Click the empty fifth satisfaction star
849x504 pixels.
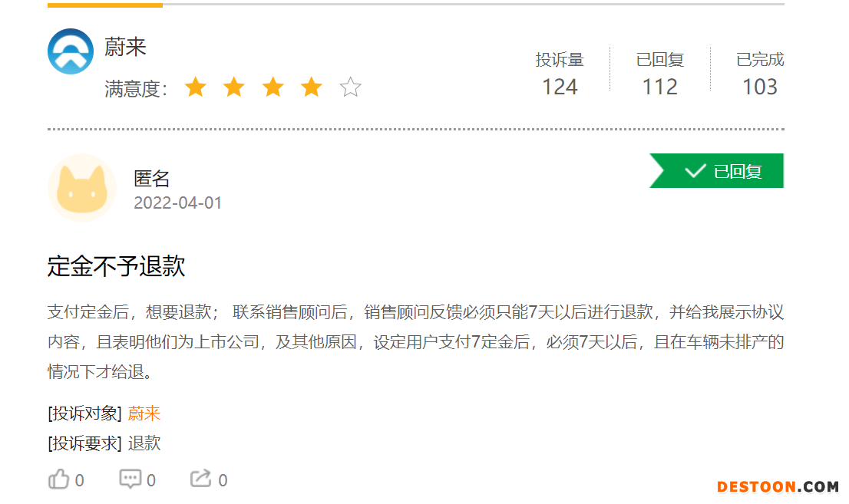pos(350,87)
